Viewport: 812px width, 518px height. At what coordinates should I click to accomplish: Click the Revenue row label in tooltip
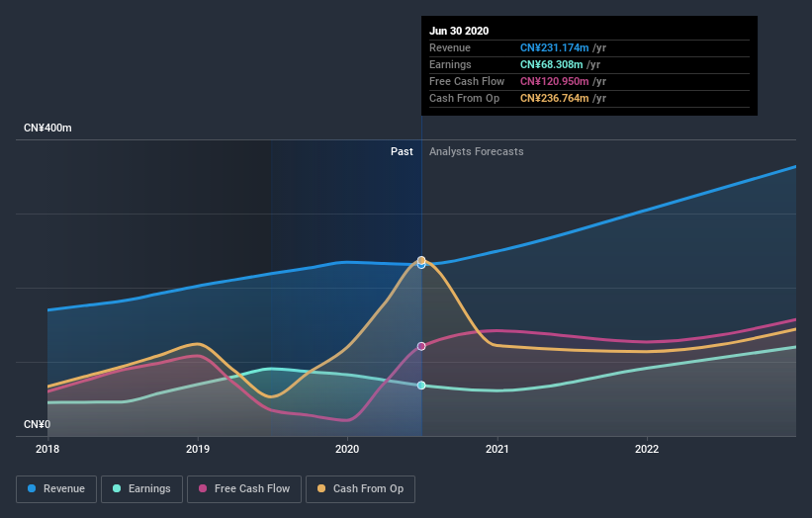coord(450,47)
